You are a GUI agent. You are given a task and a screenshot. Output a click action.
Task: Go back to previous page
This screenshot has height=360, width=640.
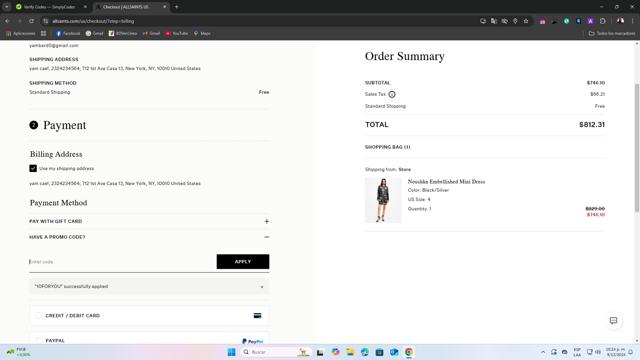pos(7,21)
